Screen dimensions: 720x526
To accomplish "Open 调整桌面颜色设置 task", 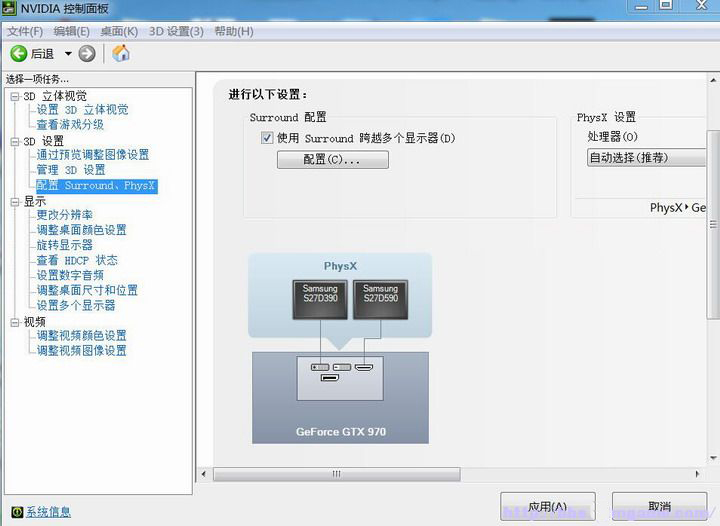I will point(81,230).
